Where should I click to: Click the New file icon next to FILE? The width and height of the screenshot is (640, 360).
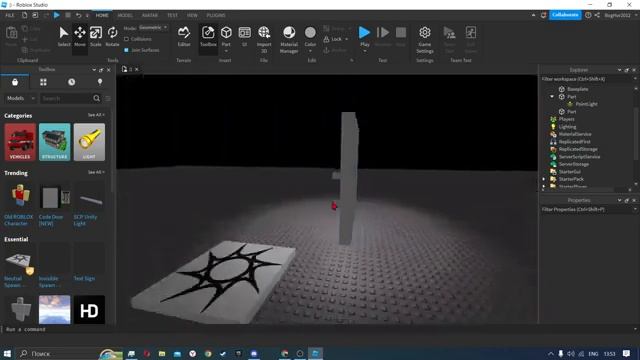pos(24,15)
